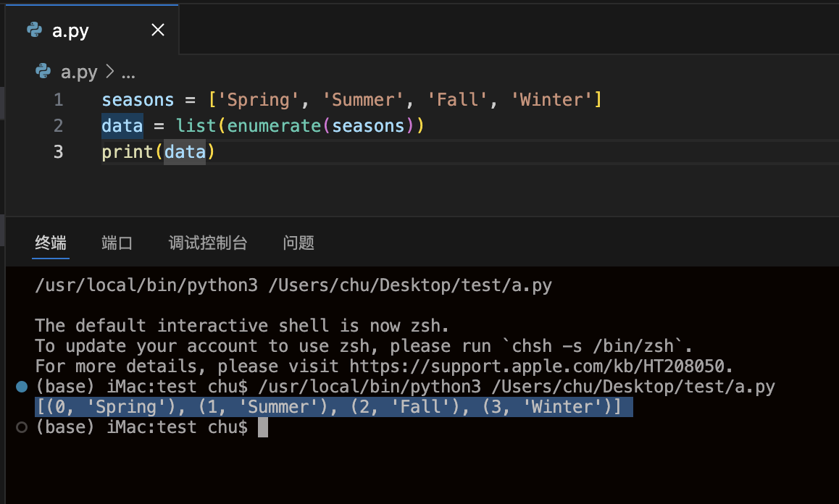Select the 端口 panel

(117, 243)
